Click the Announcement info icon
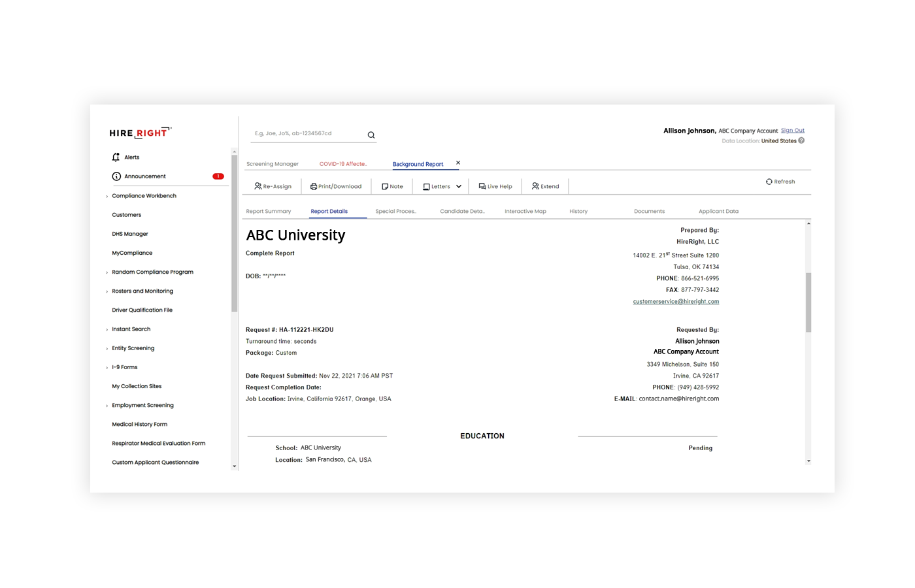The image size is (915, 588). [116, 176]
